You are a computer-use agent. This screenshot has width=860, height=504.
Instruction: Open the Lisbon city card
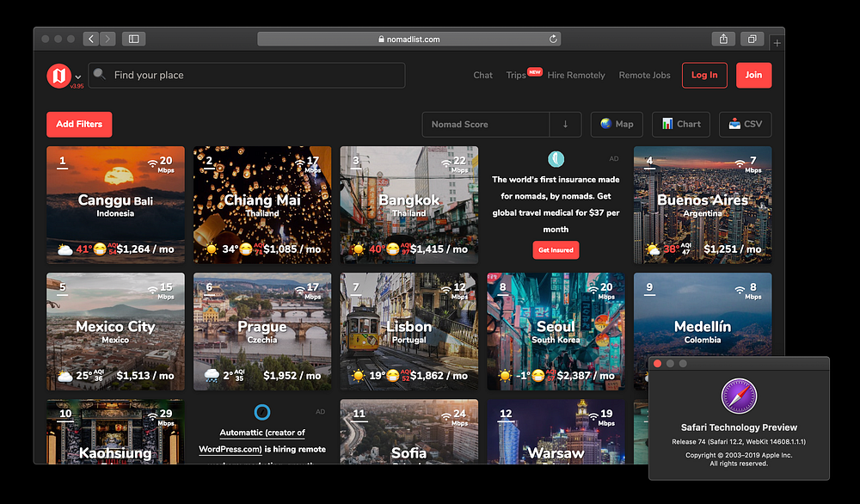[408, 331]
